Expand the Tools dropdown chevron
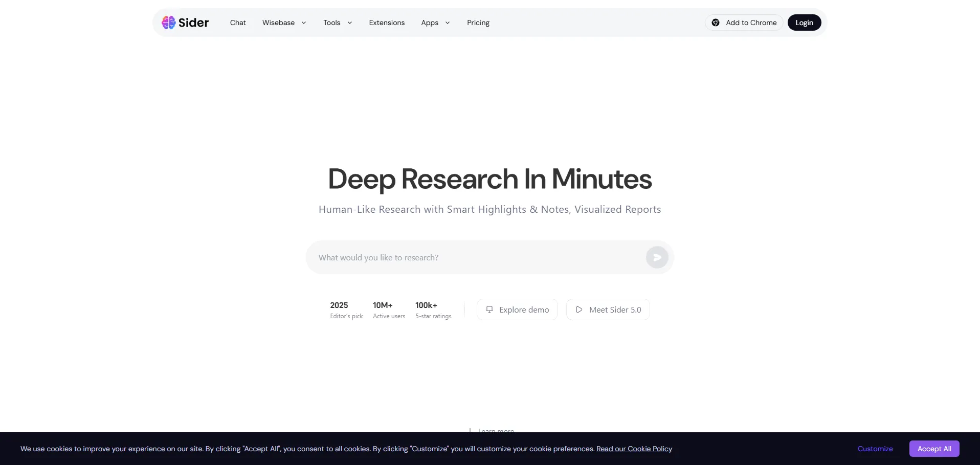980x465 pixels. [x=350, y=23]
